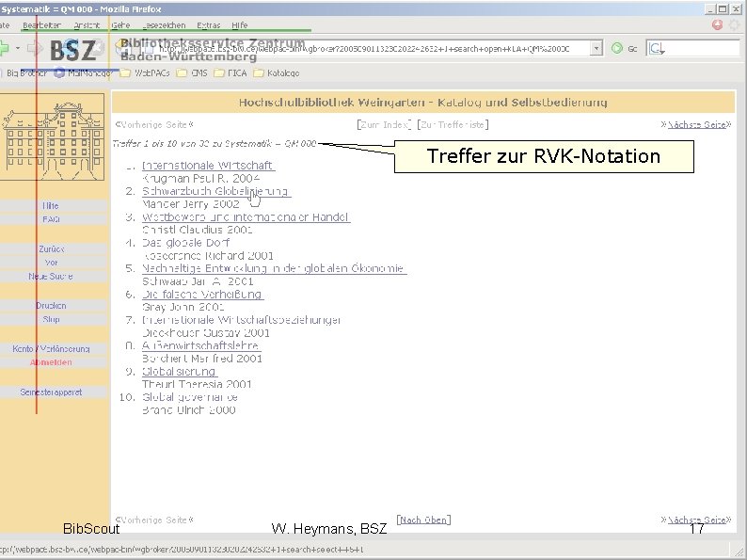Click the green Go button in the address bar
Image resolution: width=747 pixels, height=560 pixels.
point(617,48)
